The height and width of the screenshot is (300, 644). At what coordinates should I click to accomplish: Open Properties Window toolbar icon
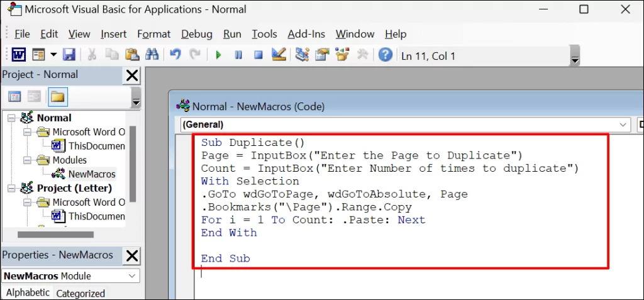[x=323, y=55]
